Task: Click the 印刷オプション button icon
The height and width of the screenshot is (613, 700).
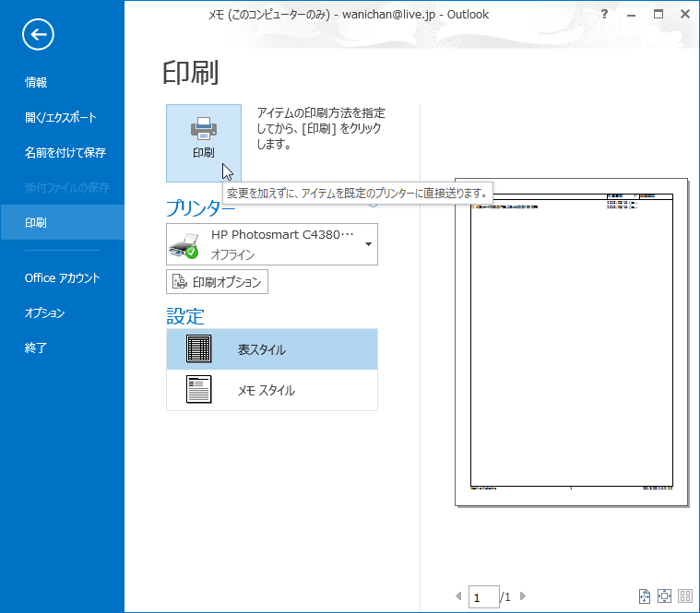Action: click(x=180, y=281)
